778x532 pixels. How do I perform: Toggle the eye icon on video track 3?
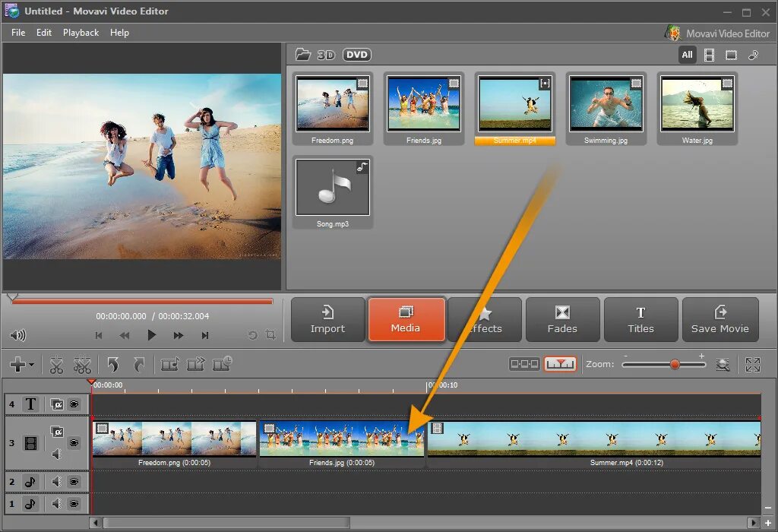click(x=74, y=442)
